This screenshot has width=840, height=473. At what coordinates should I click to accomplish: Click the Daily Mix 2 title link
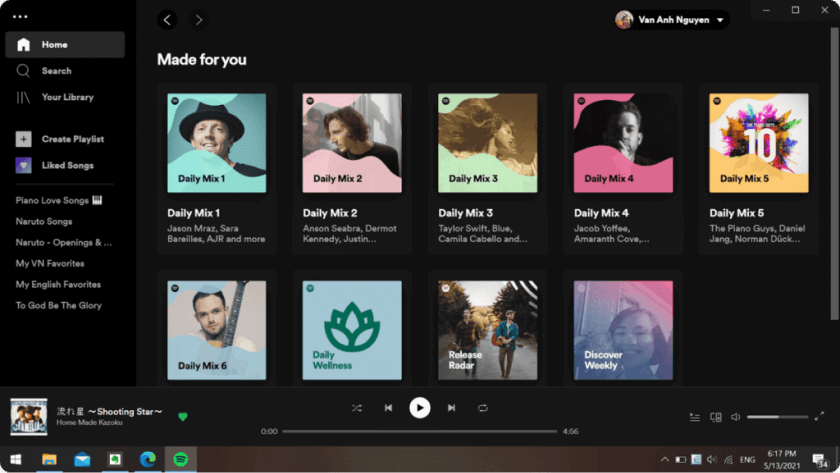pyautogui.click(x=330, y=213)
